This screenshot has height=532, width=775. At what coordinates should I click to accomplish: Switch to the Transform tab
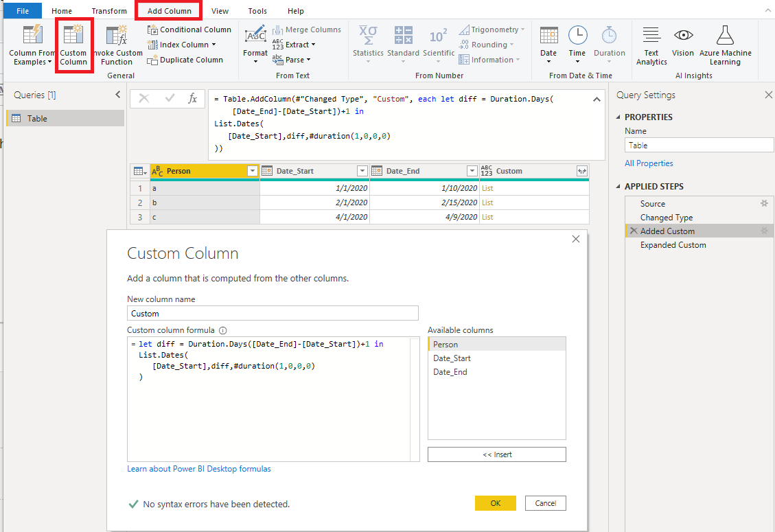click(x=109, y=11)
